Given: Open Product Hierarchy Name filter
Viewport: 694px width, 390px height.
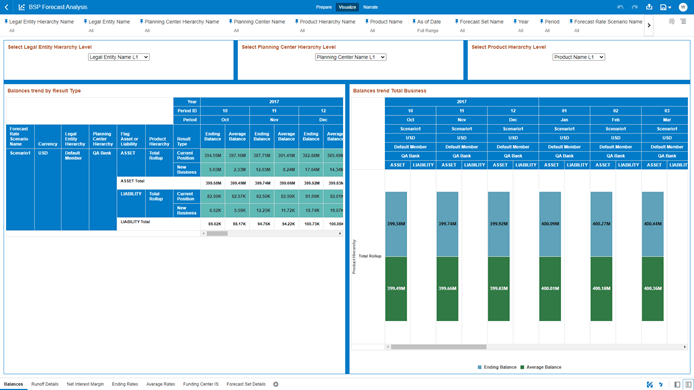Looking at the screenshot, I should 327,22.
